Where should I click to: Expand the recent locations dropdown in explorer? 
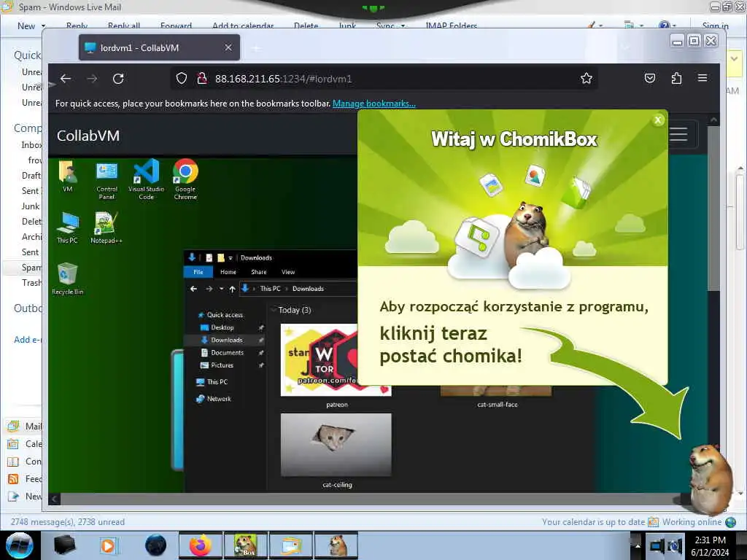pos(221,289)
